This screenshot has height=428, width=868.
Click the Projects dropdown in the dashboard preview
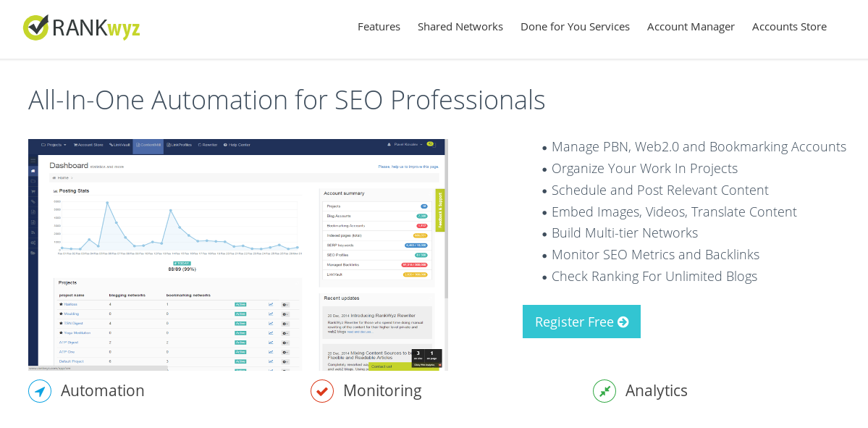click(54, 145)
